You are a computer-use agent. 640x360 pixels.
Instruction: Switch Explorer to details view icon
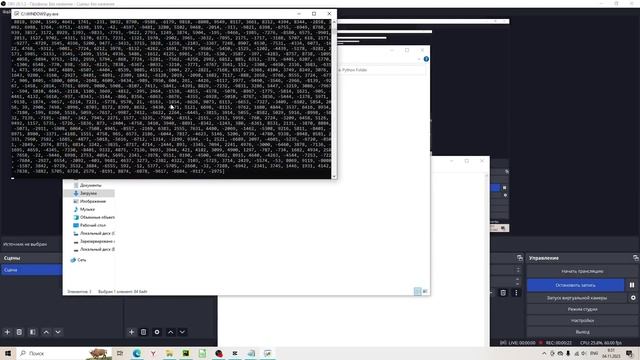[x=417, y=291]
